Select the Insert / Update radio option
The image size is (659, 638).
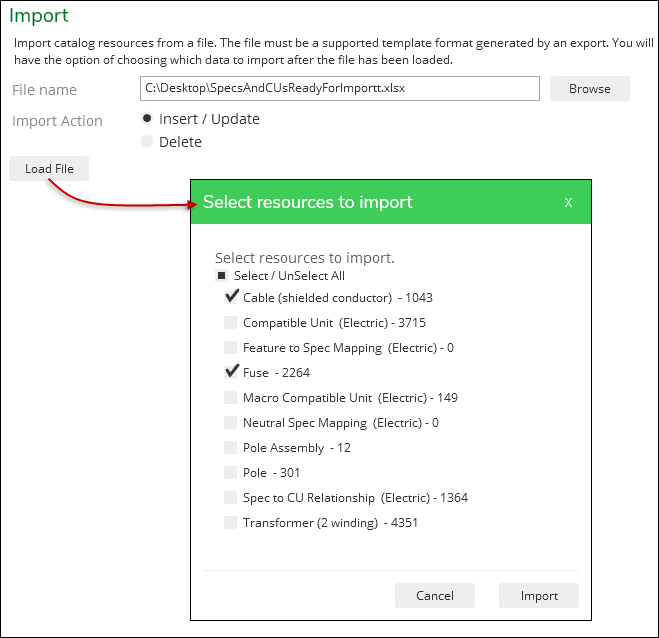pyautogui.click(x=147, y=119)
